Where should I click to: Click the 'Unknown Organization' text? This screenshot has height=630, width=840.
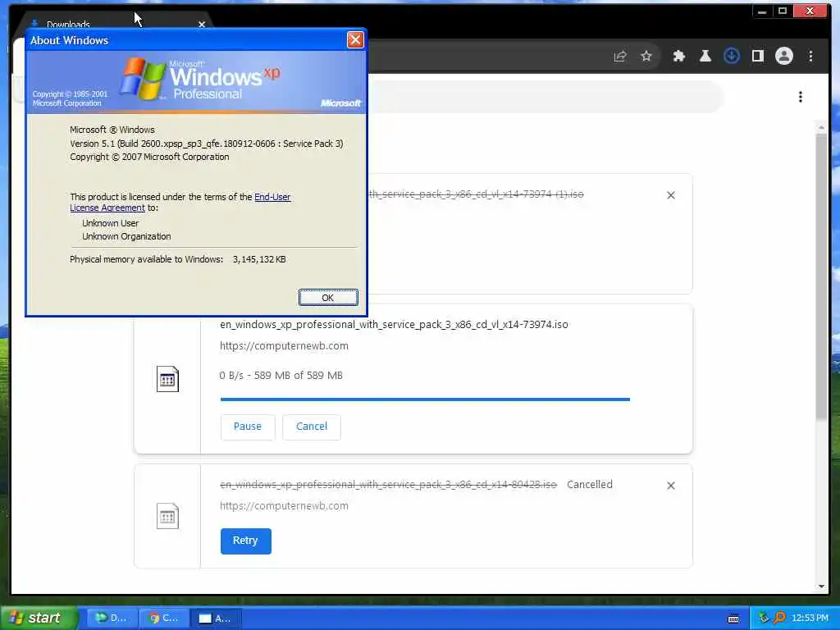tap(126, 236)
